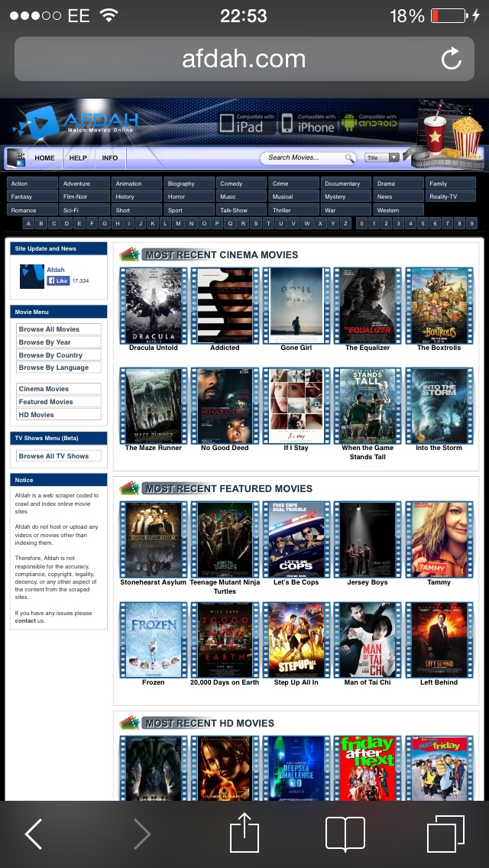489x868 pixels.
Task: Open Step Up All In poster
Action: [x=296, y=640]
